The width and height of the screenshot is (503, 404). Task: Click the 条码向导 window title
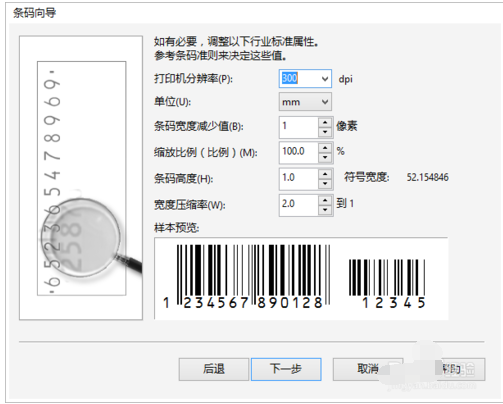(34, 13)
